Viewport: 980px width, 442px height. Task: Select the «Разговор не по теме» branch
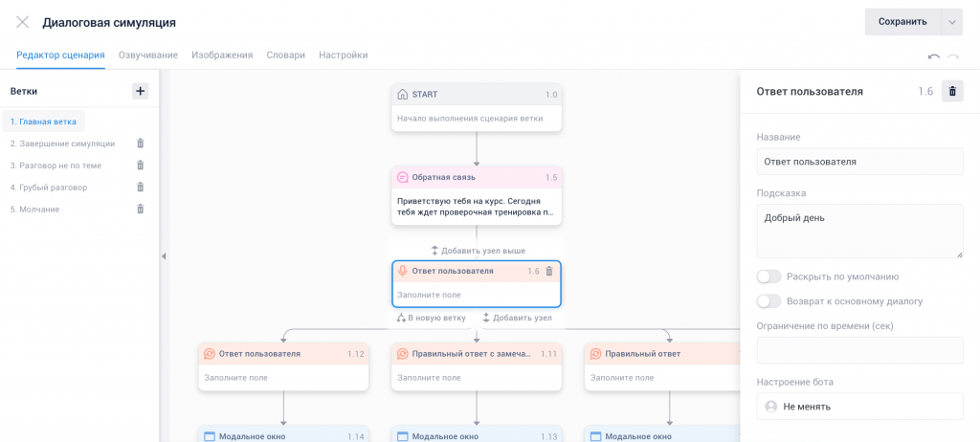tap(56, 166)
